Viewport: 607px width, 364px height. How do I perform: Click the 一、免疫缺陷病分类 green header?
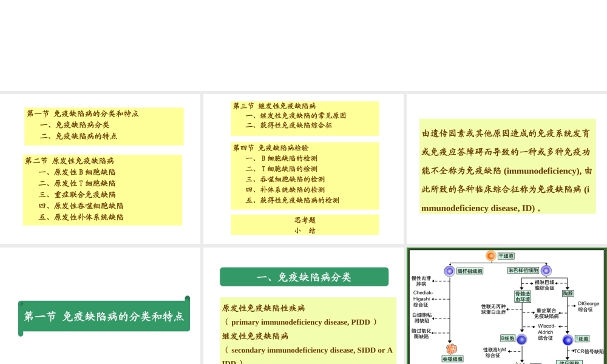304,277
